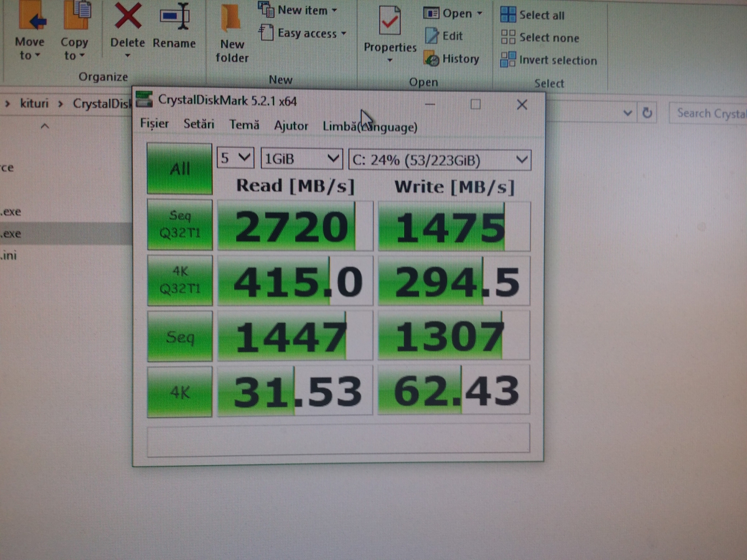The width and height of the screenshot is (747, 560).
Task: Click the Rename icon in Explorer ribbon
Action: pyautogui.click(x=174, y=16)
